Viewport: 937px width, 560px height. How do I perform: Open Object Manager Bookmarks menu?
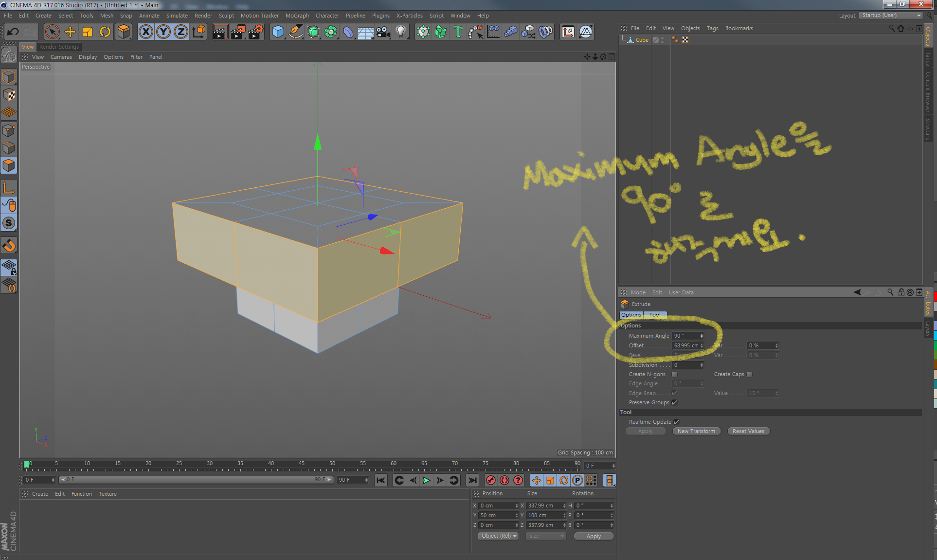pyautogui.click(x=739, y=28)
